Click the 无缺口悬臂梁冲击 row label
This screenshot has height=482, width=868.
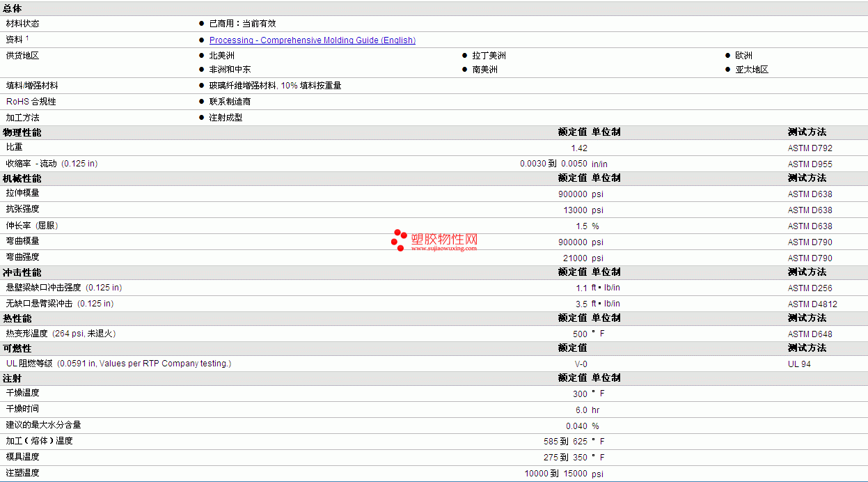coord(60,304)
